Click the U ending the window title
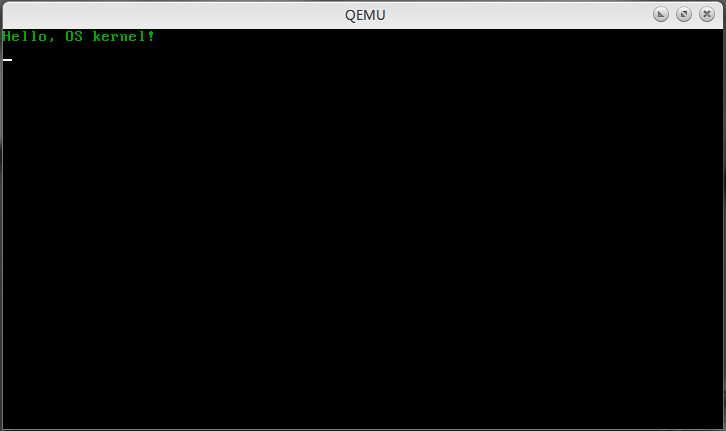 (x=381, y=15)
